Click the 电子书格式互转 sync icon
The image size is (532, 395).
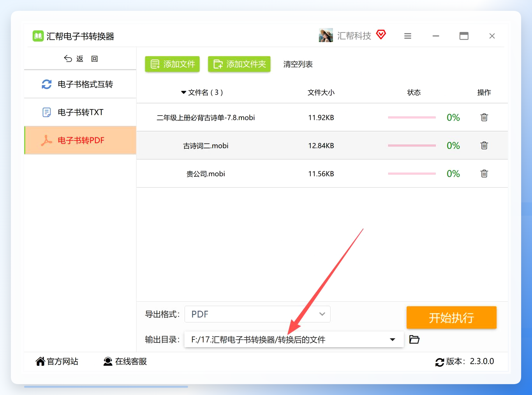[47, 84]
